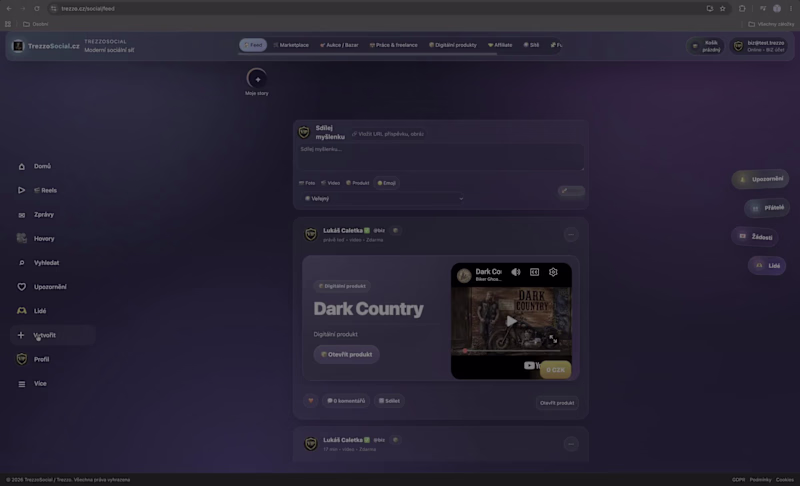The image size is (800, 486).
Task: Open the biz@test.trezzo account menu
Action: coord(760,46)
